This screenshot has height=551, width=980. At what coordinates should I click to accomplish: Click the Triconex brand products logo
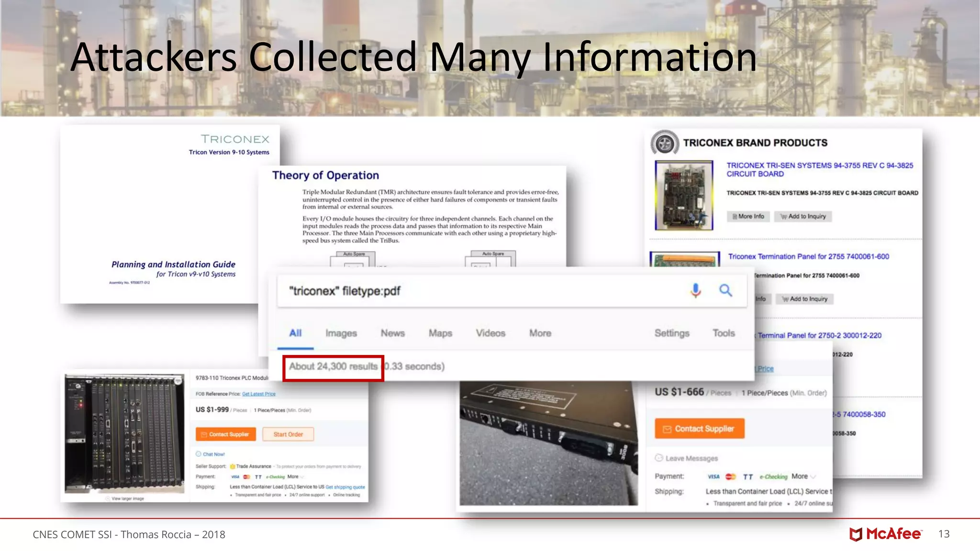tap(665, 143)
